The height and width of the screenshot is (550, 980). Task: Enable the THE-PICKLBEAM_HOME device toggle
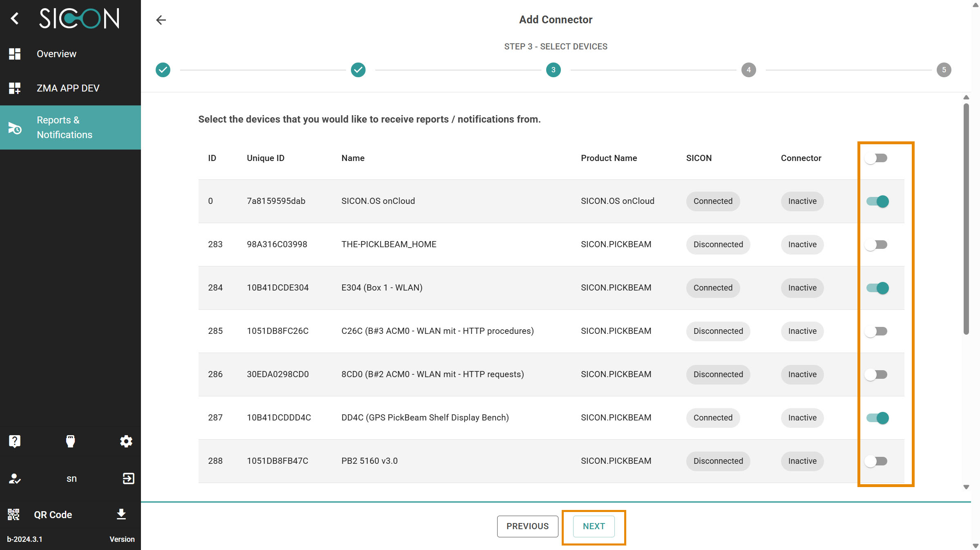click(876, 245)
